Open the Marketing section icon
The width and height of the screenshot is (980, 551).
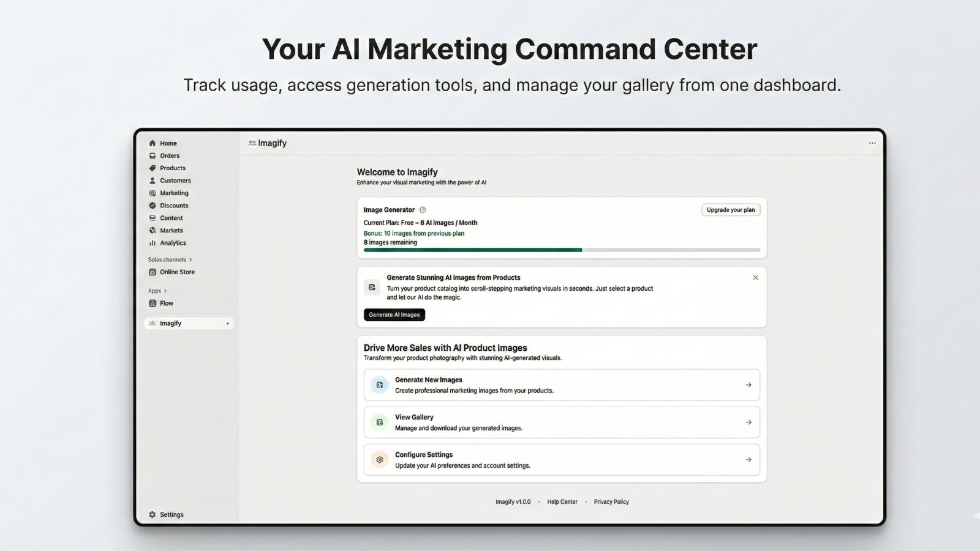[153, 193]
